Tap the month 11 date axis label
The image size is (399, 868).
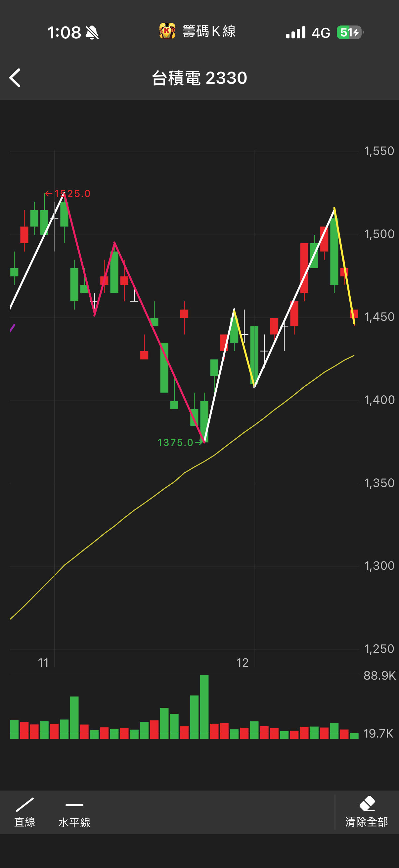pos(43,663)
